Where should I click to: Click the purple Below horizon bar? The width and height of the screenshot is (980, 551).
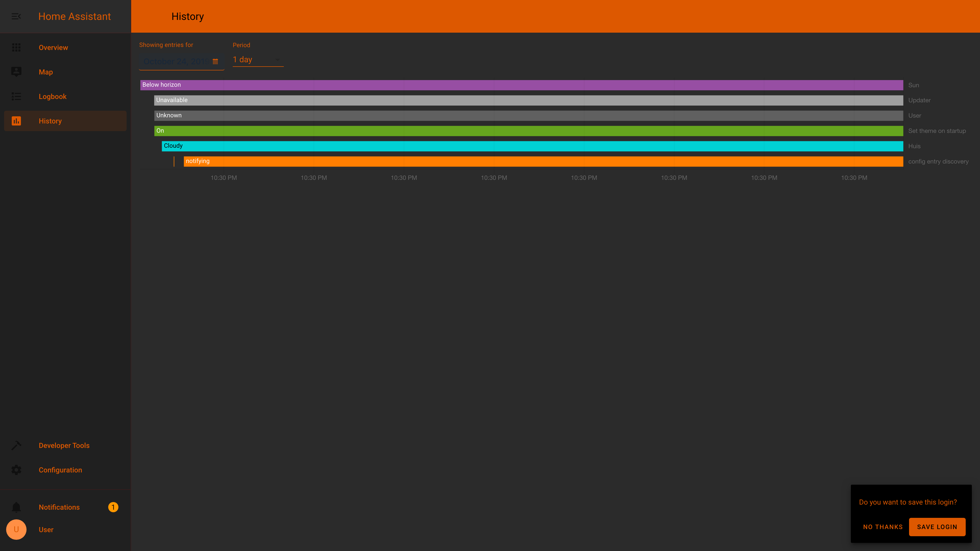point(521,85)
